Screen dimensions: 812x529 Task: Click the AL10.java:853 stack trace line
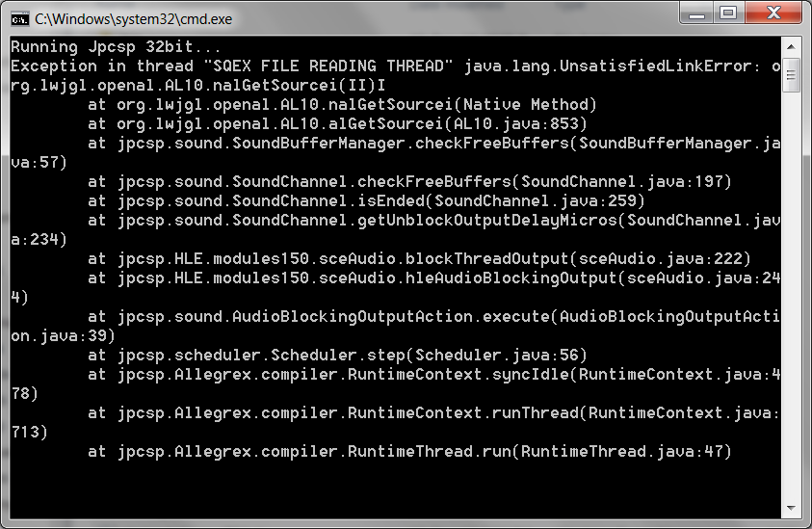pos(337,123)
